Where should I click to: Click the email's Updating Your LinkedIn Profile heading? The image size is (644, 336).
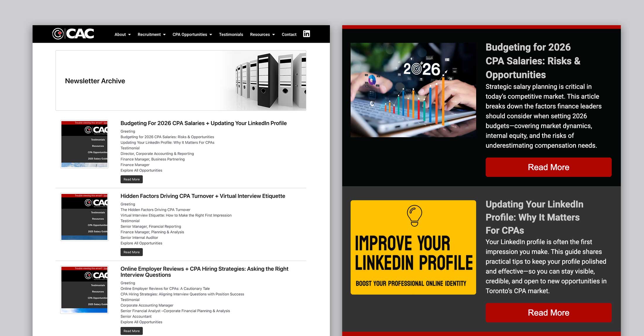pyautogui.click(x=535, y=217)
